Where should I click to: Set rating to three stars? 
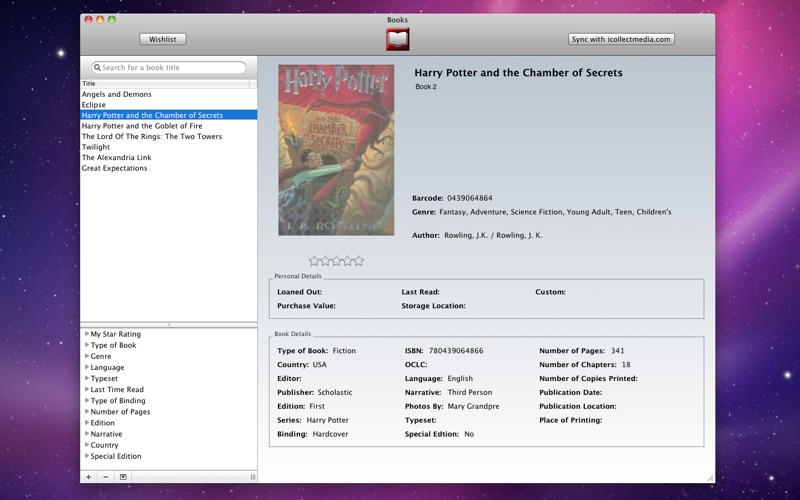click(x=336, y=261)
